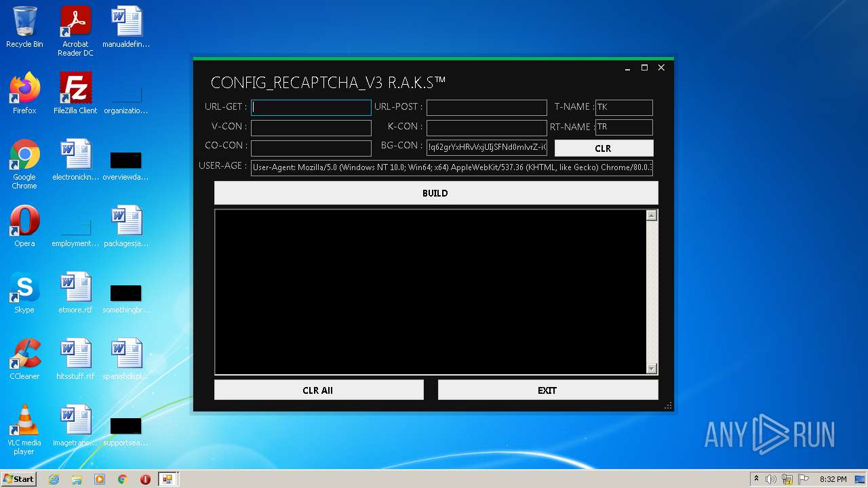The width and height of the screenshot is (868, 488).
Task: Focus the URL-GET input field
Action: click(311, 107)
